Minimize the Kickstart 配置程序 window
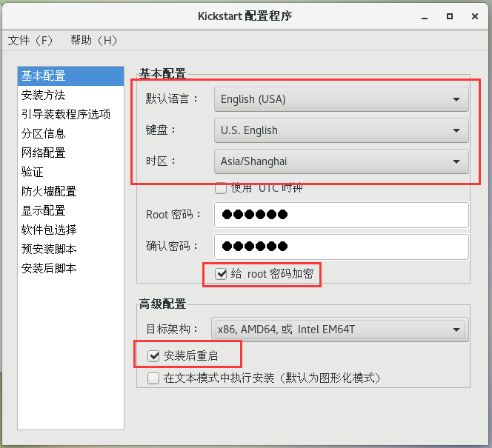 (425, 16)
